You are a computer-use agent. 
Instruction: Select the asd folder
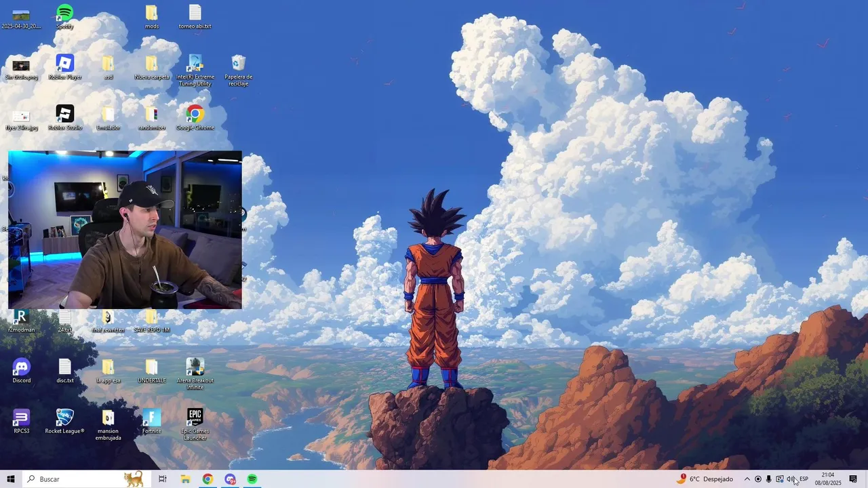(x=108, y=68)
